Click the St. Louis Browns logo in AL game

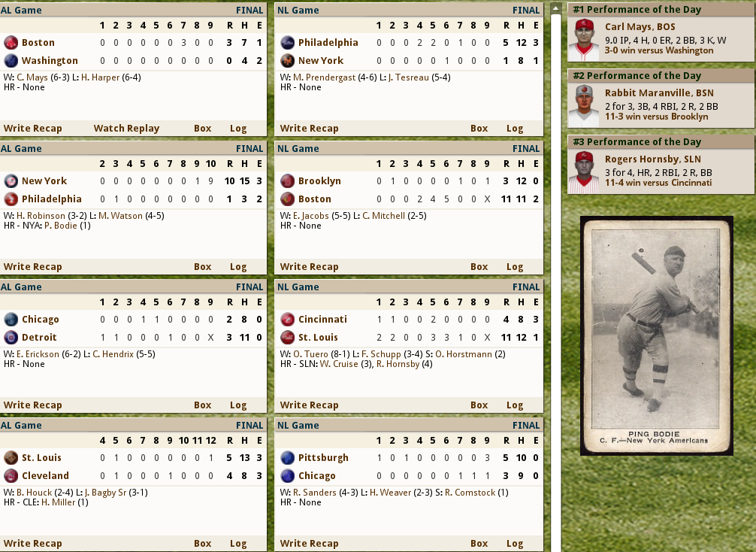pyautogui.click(x=11, y=457)
